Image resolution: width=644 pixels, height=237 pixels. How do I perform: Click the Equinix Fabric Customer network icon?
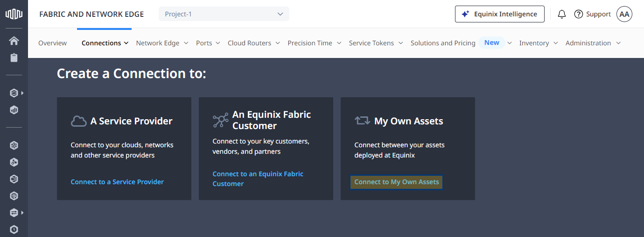pos(220,120)
